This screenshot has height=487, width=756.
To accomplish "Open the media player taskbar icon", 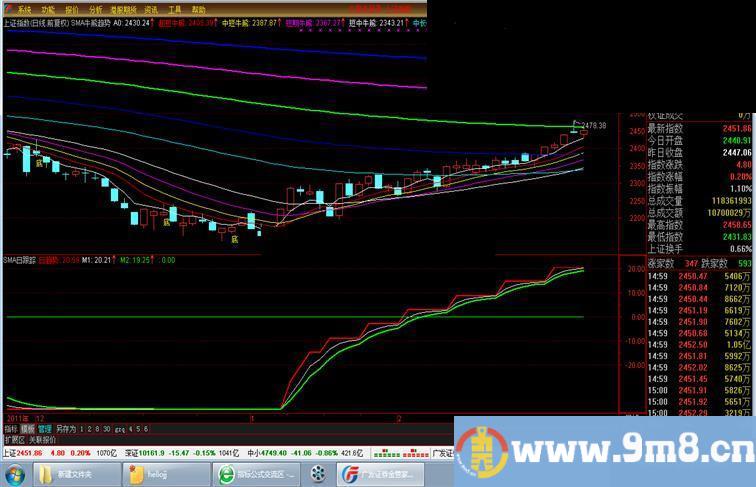I will point(318,474).
